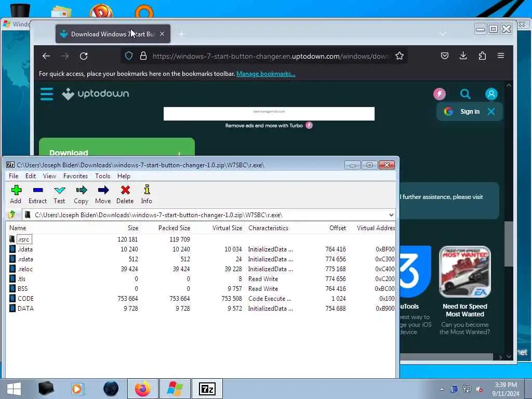This screenshot has height=399, width=532.
Task: Open the Pocket save icon
Action: point(445,56)
